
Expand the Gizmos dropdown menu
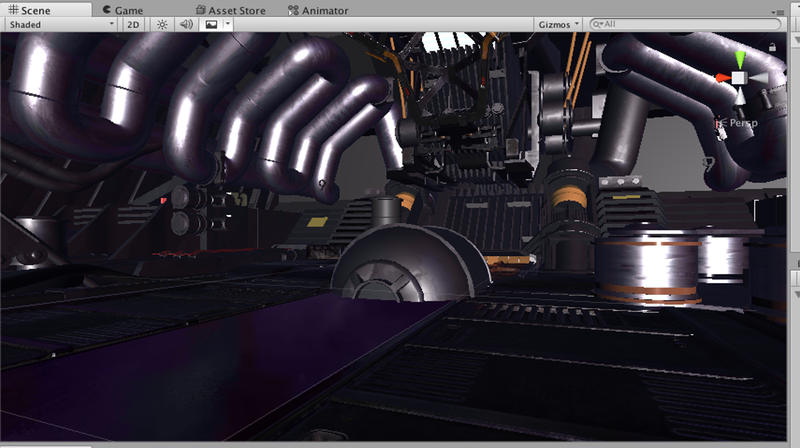click(x=558, y=24)
